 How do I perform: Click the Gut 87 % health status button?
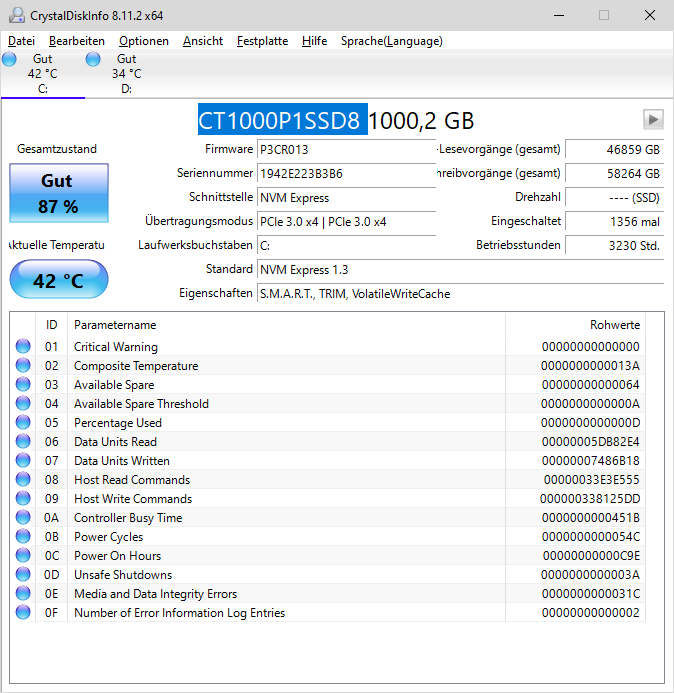(x=59, y=193)
